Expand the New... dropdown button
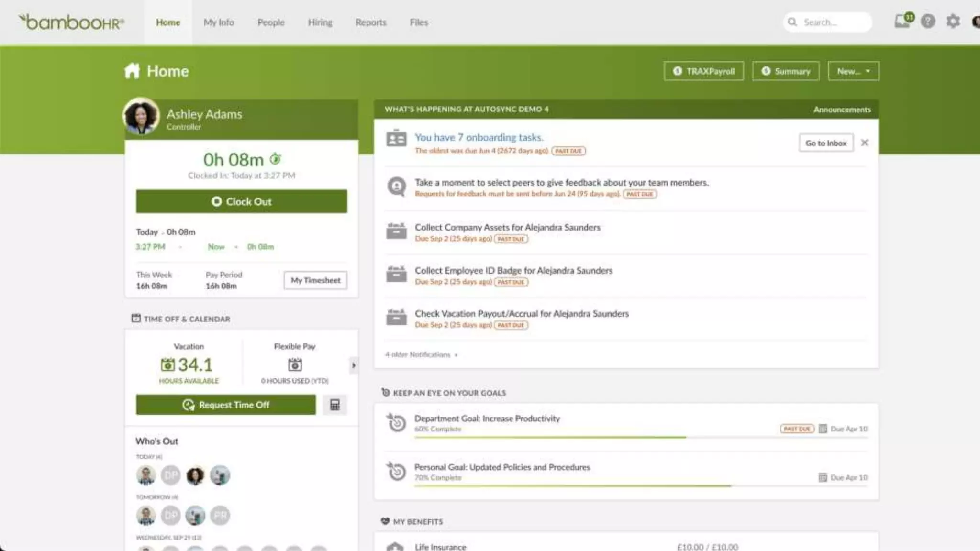Screen dimensions: 980x551 click(853, 71)
